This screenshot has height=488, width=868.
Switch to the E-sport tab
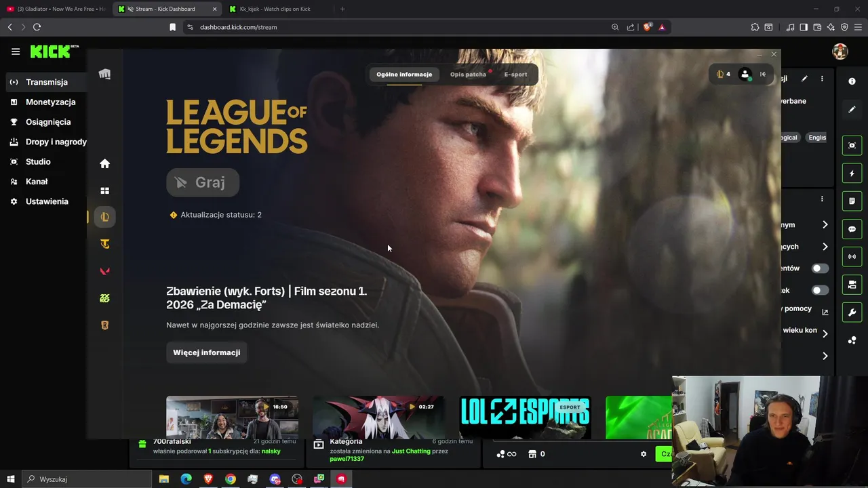515,75
